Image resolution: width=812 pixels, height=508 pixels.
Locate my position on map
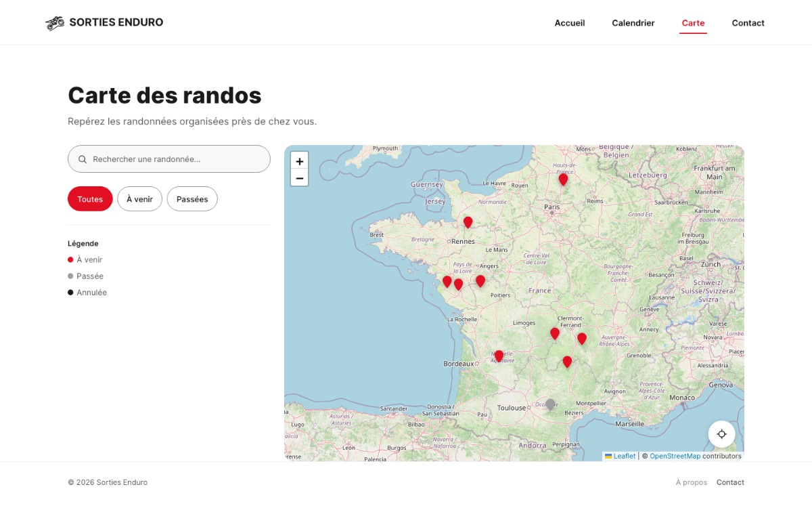pyautogui.click(x=722, y=434)
